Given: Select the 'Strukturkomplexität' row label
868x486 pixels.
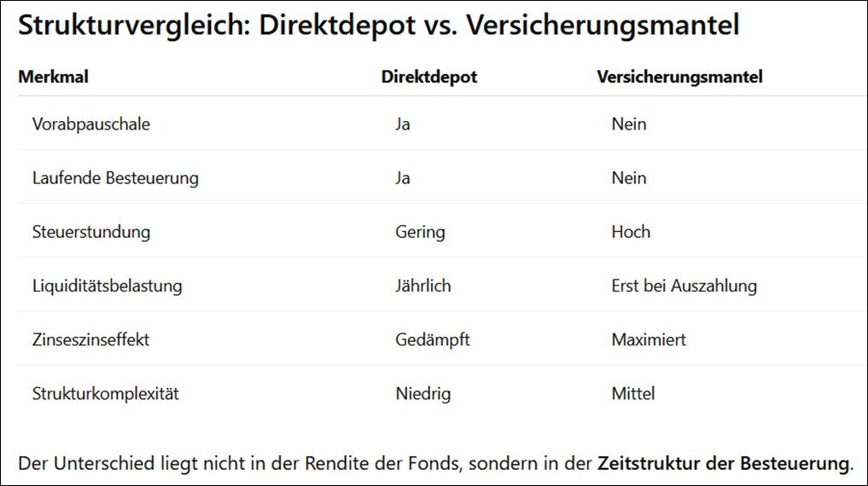Looking at the screenshot, I should tap(106, 394).
